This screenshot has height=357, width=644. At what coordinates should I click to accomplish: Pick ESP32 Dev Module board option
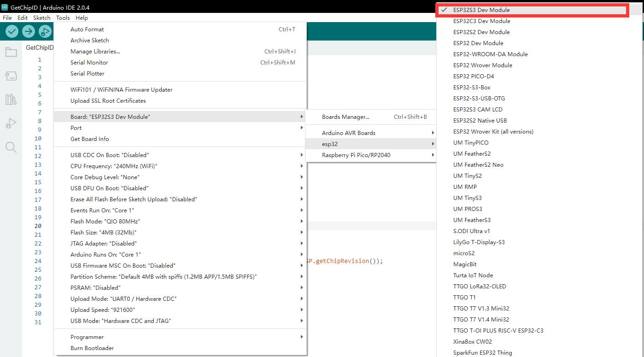pyautogui.click(x=478, y=43)
